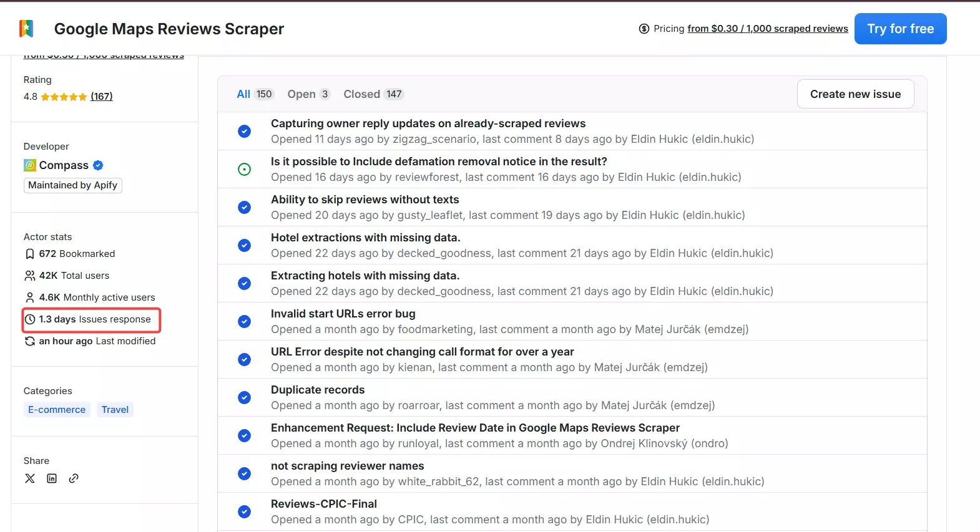Open the Reviews-CPIC-Final issue

pos(324,504)
